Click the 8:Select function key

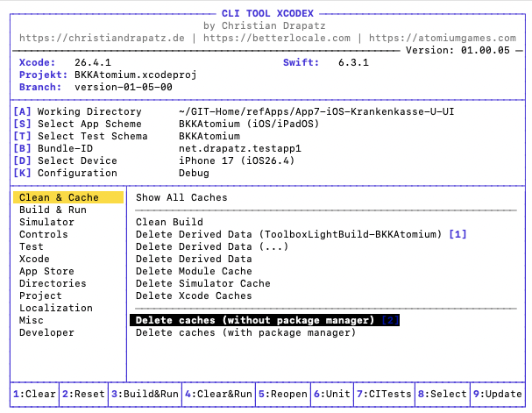pos(442,394)
